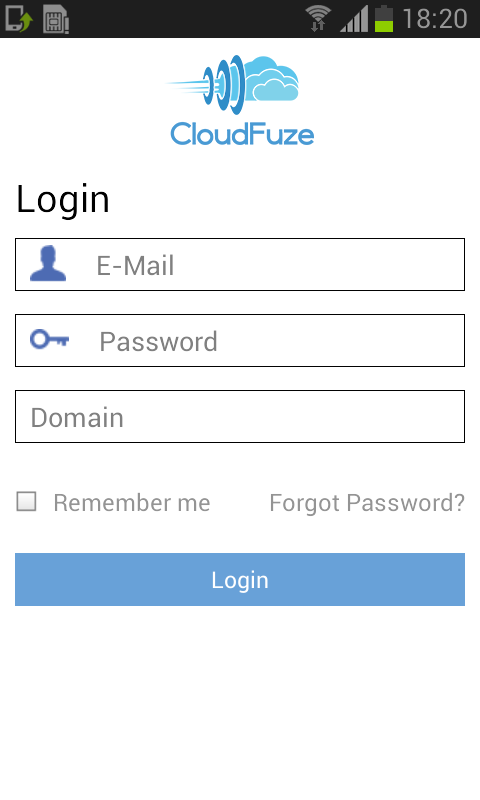Tap the cloud shape in the logo
Viewport: 480px width, 800px height.
click(x=271, y=79)
